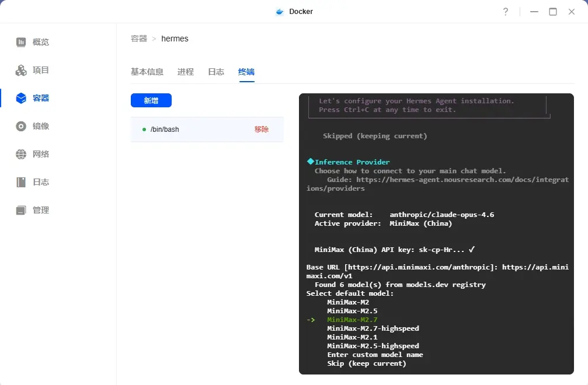Screen dimensions: 588x385
Task: Navigate back using the 容器 breadcrumb link
Action: click(138, 38)
